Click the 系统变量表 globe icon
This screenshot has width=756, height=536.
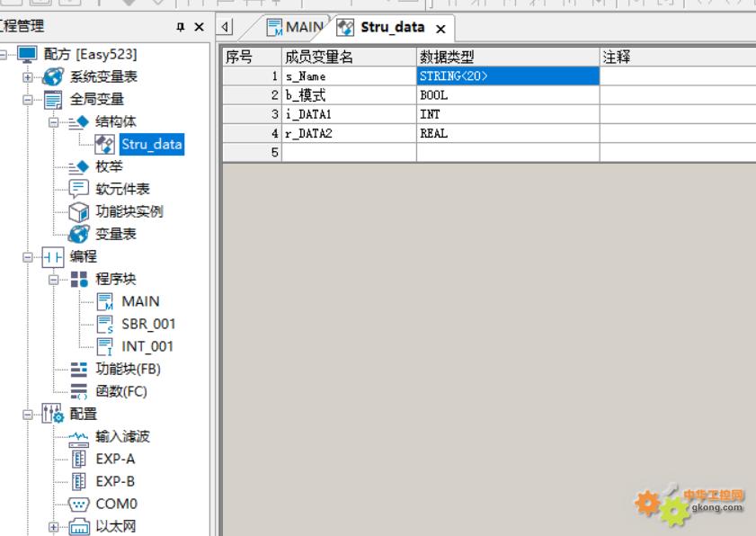click(x=53, y=76)
